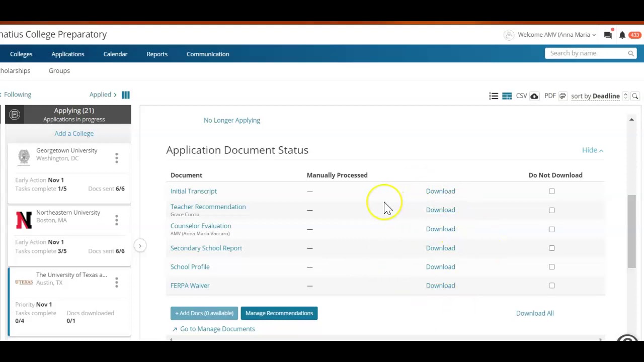Viewport: 644px width, 362px height.
Task: Click the scroll up arrow in panel
Action: [631, 120]
